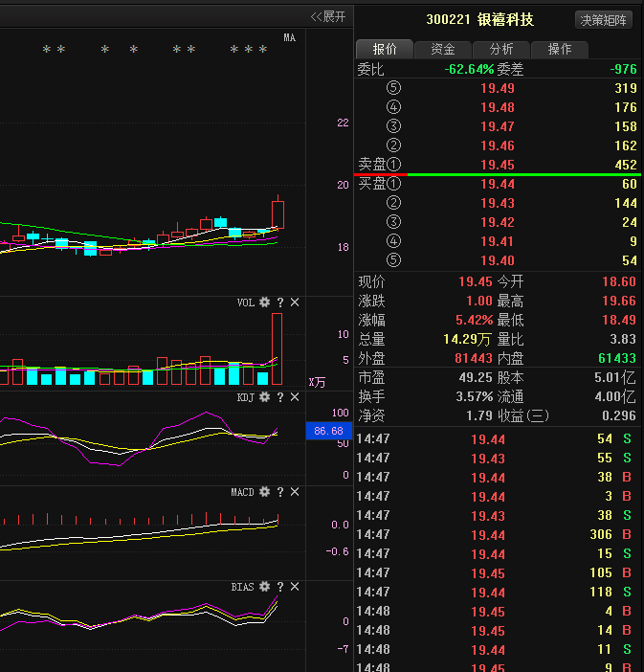Open VOL indicator help question mark

point(280,302)
